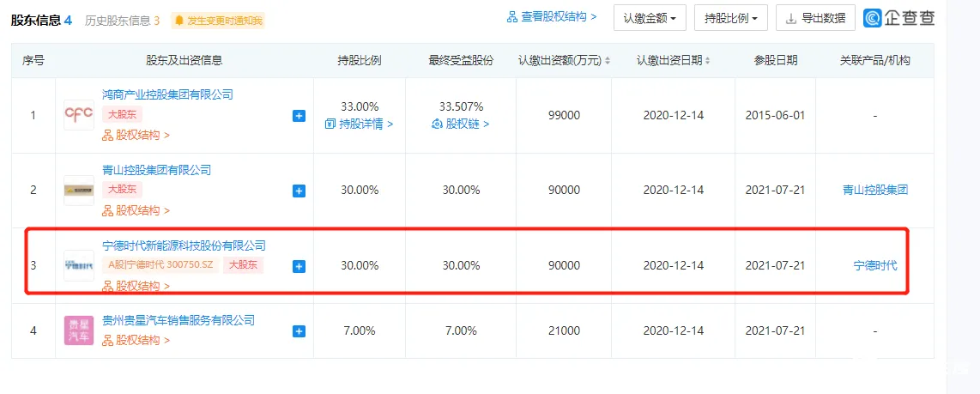Screen dimensions: 980x394
Task: Click the CFC company logo thumbnail
Action: click(x=79, y=115)
